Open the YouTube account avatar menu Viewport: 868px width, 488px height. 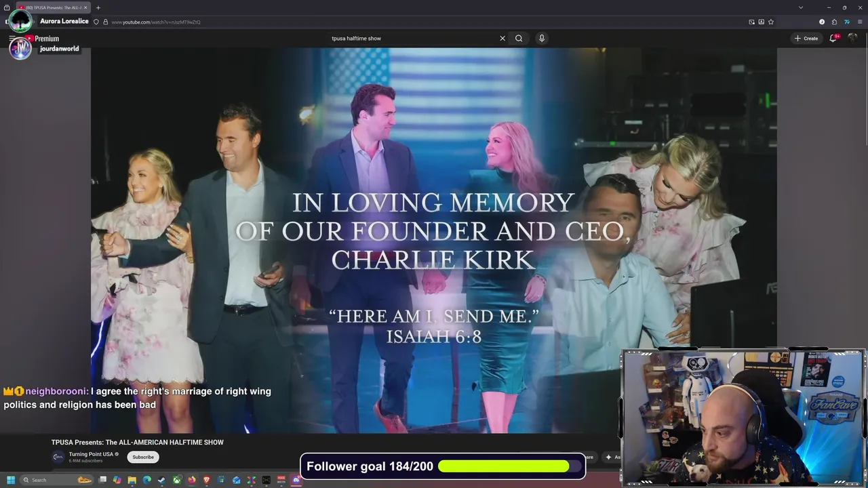[853, 39]
